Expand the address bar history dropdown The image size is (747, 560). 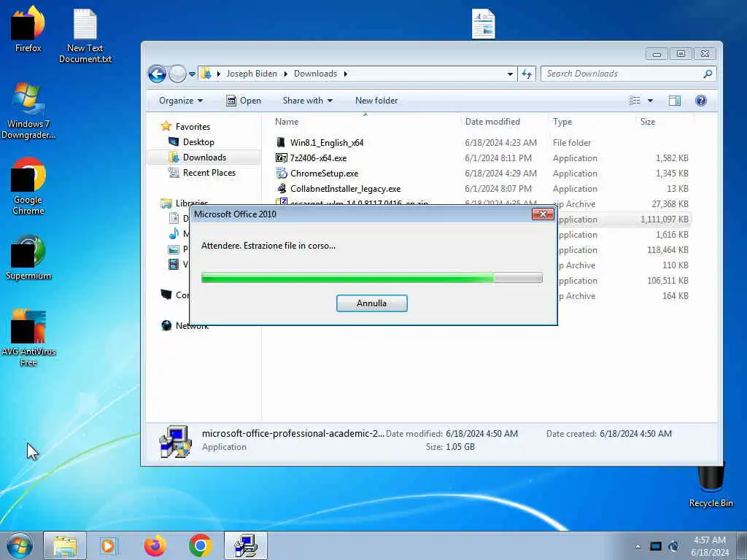click(x=510, y=74)
